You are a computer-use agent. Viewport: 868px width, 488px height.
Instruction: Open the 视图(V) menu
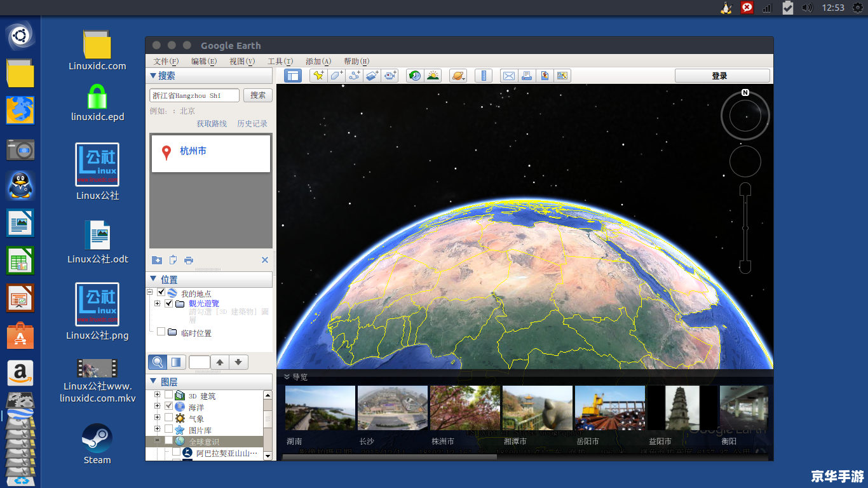click(242, 61)
